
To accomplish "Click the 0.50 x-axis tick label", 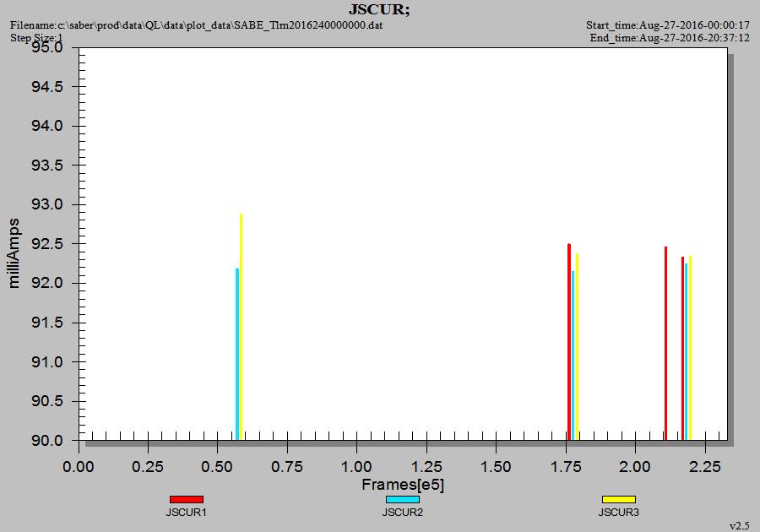I will click(218, 467).
